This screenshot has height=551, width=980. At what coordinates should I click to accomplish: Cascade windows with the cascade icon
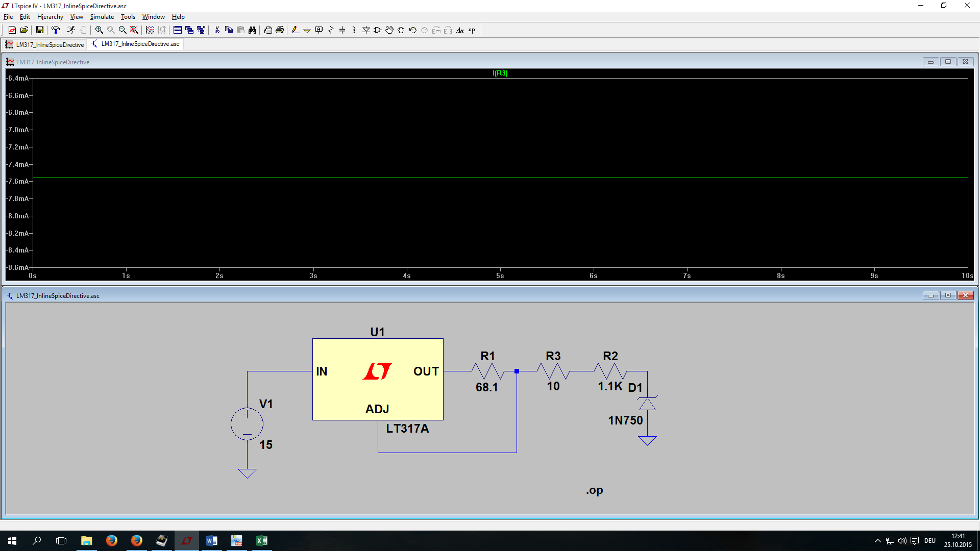(189, 30)
